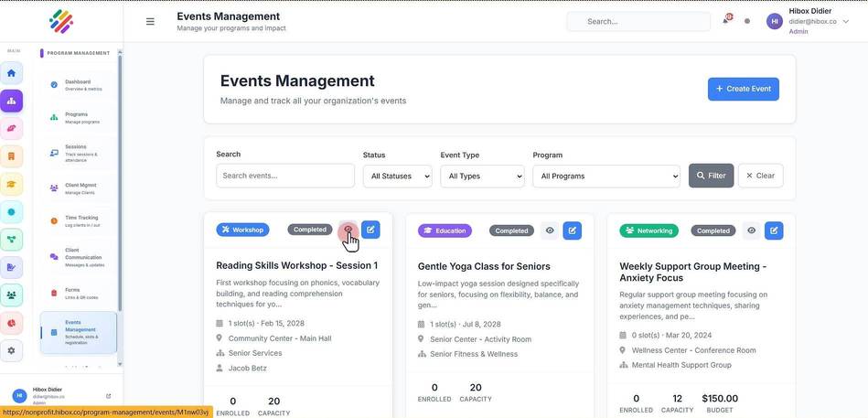
Task: Click the Reading Skills Workshop - Session 1 title
Action: (x=296, y=265)
